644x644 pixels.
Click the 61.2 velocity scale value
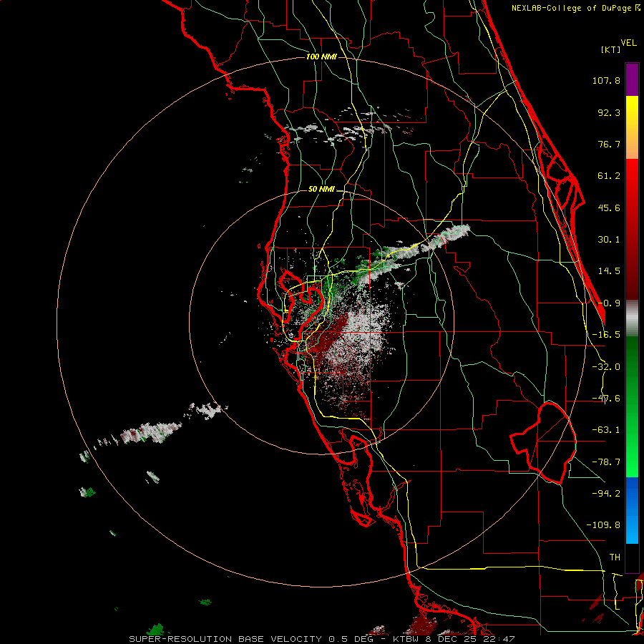point(609,176)
